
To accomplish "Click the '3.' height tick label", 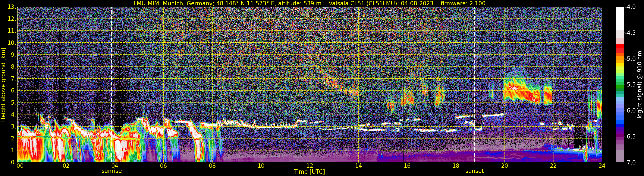I will tap(13, 127).
